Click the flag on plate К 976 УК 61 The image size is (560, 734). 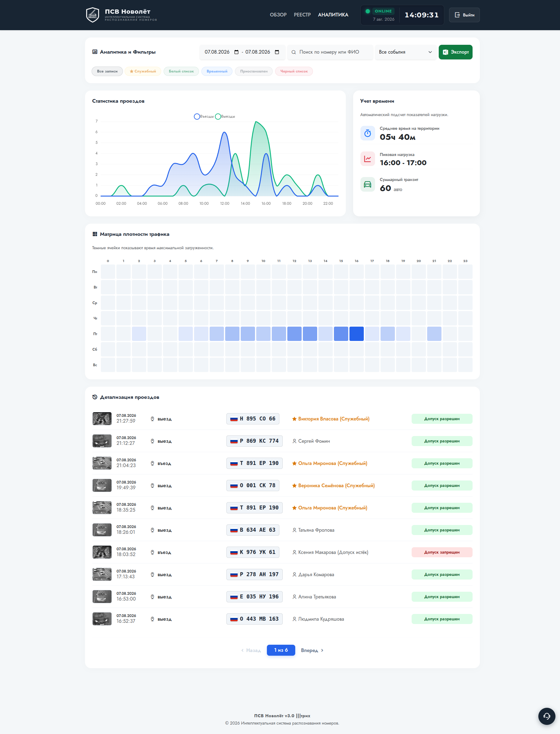click(x=234, y=552)
